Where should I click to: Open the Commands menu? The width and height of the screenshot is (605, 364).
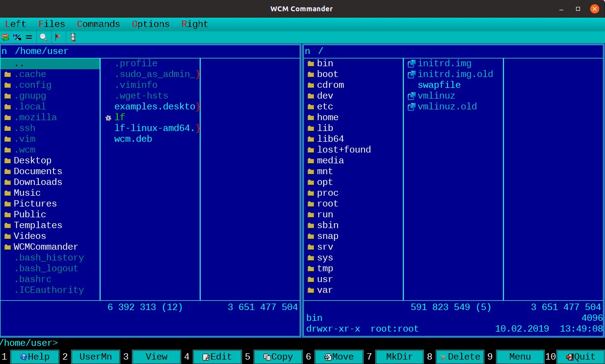[x=98, y=24]
